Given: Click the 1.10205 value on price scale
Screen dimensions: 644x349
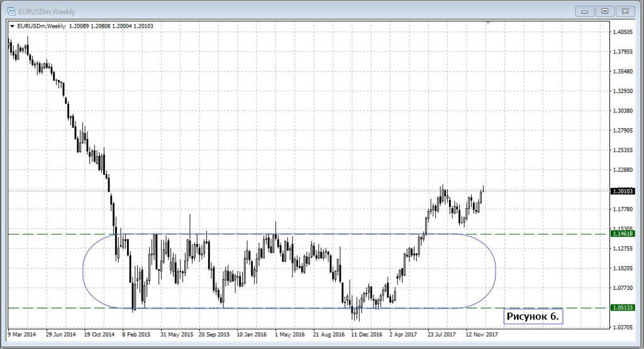Looking at the screenshot, I should point(623,269).
